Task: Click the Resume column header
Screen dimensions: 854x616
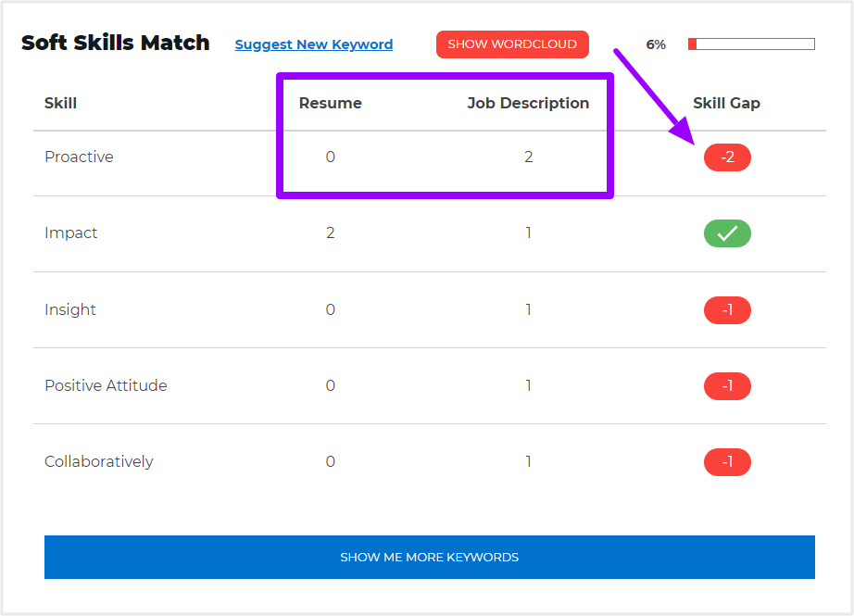Action: (330, 103)
